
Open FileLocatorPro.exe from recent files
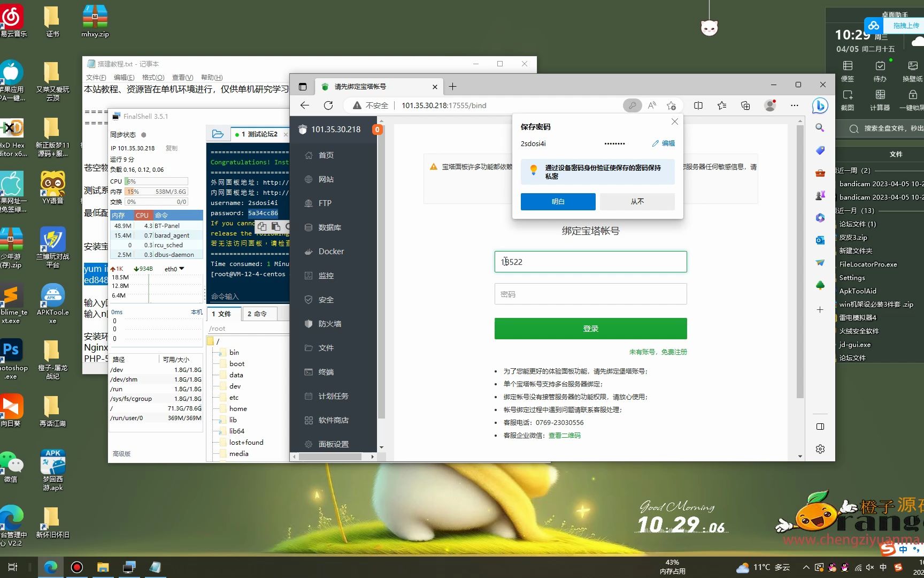868,264
